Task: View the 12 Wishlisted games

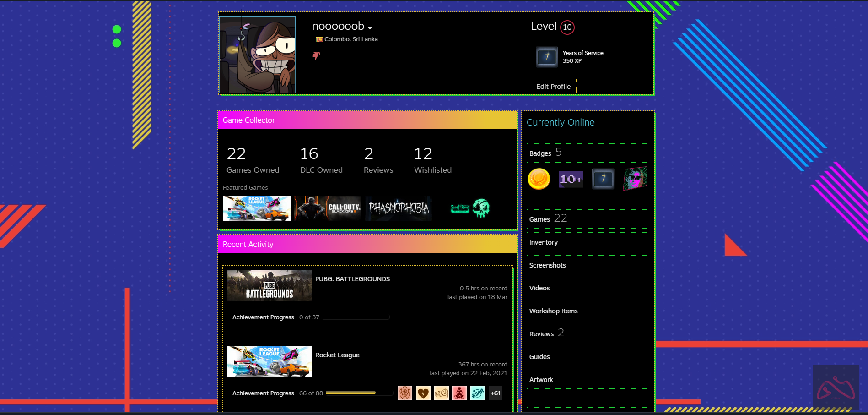Action: [x=432, y=160]
